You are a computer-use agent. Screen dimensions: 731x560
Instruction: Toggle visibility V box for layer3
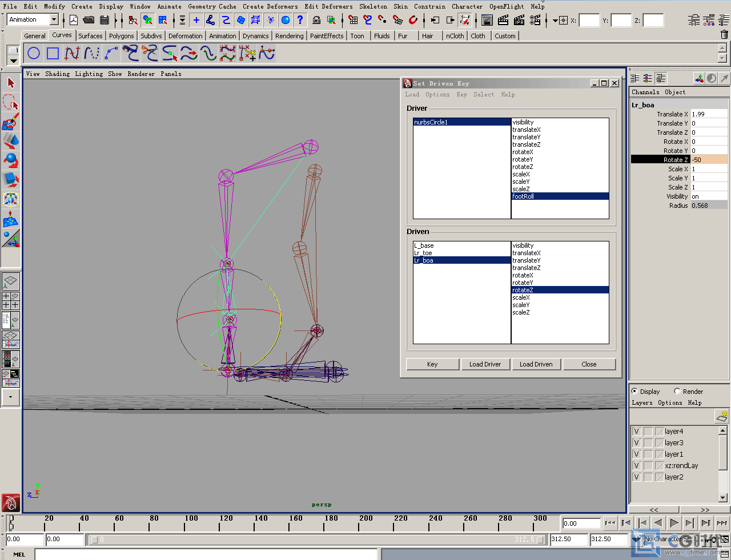click(636, 443)
